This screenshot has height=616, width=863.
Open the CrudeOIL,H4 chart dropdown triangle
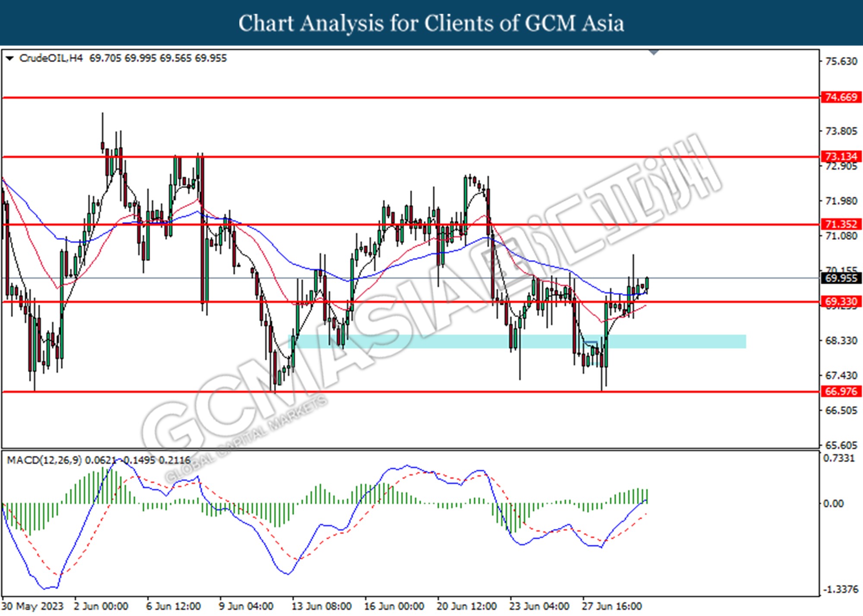coord(9,58)
